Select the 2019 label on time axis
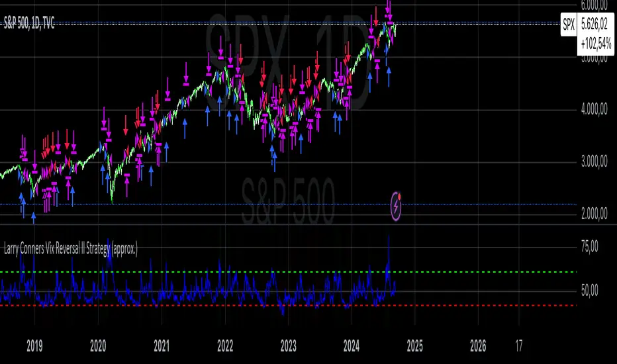Screen dimensions: 617x364 click(x=34, y=346)
